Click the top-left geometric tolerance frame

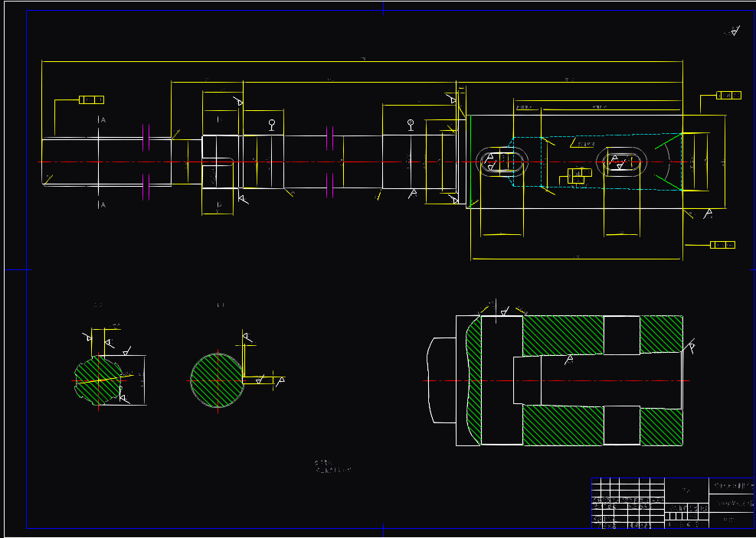[92, 99]
